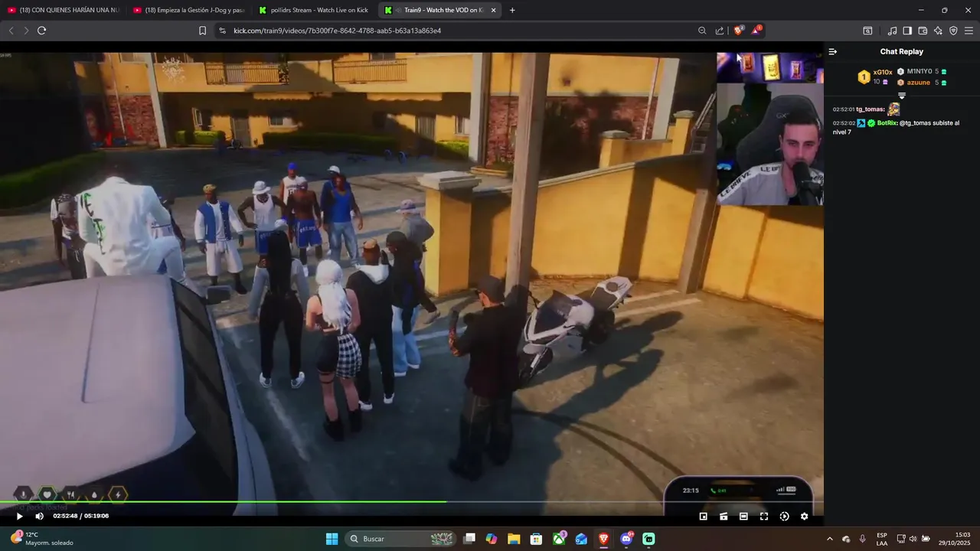Click the Brave browser taskbar icon

point(604,539)
